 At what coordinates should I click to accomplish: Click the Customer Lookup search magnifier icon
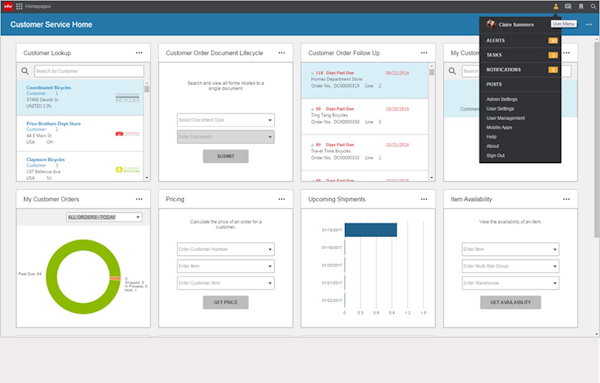coord(25,71)
